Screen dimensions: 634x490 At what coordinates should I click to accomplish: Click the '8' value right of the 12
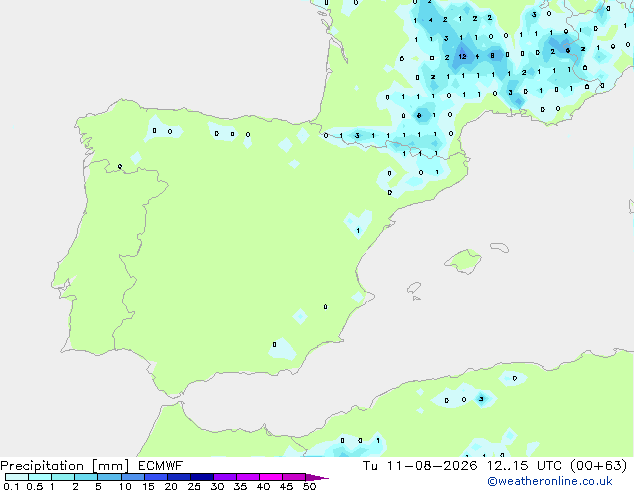click(x=492, y=55)
